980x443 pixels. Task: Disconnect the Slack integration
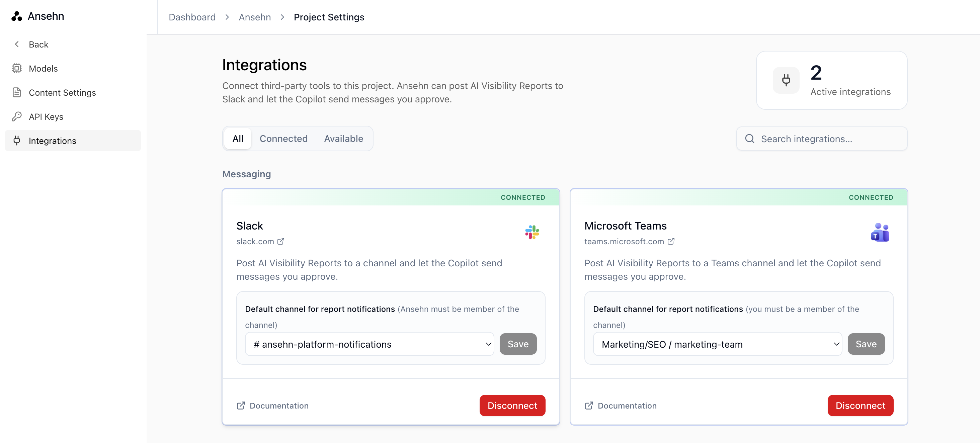512,406
